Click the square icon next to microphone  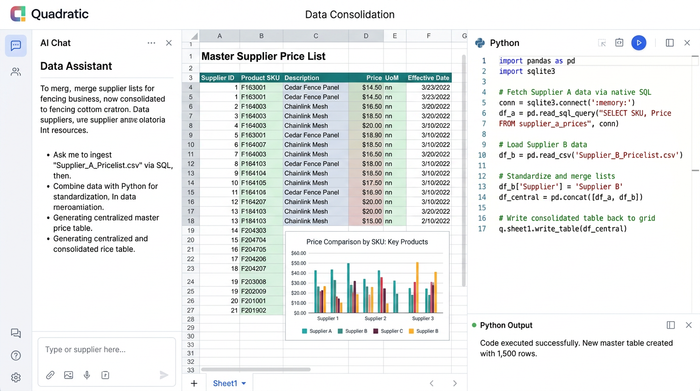(105, 375)
